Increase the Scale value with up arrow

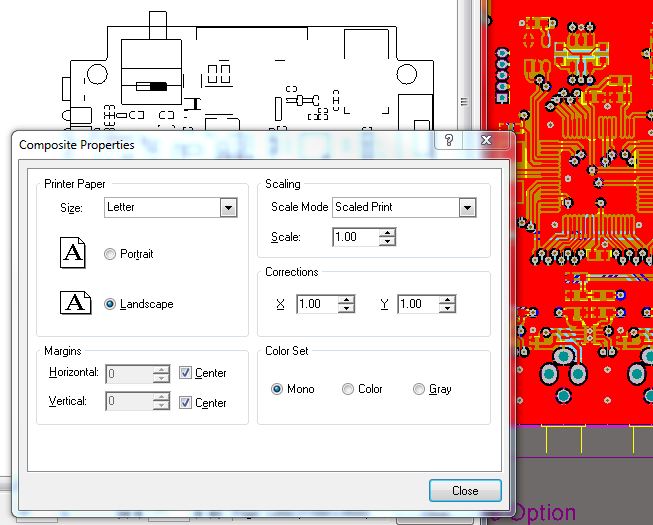click(387, 233)
